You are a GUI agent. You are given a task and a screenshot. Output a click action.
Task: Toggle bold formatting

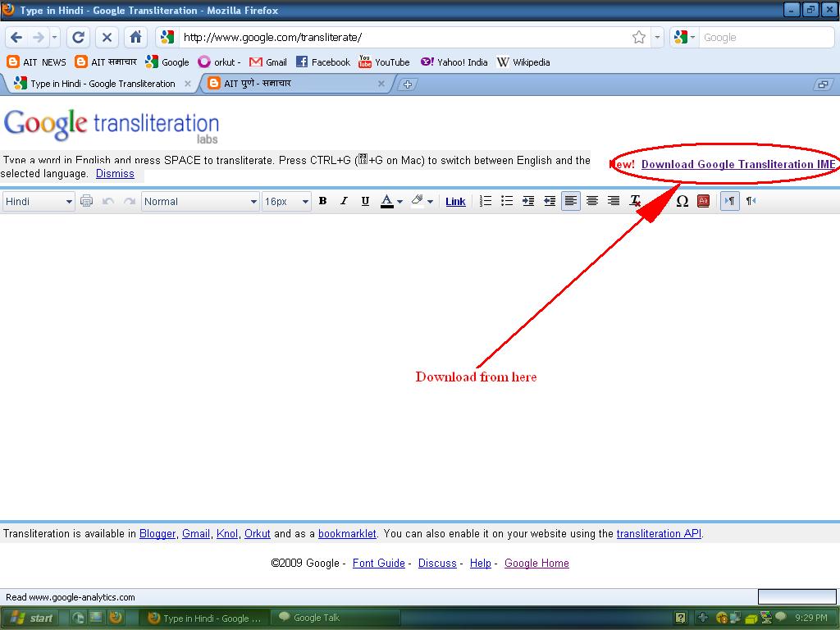pyautogui.click(x=322, y=201)
